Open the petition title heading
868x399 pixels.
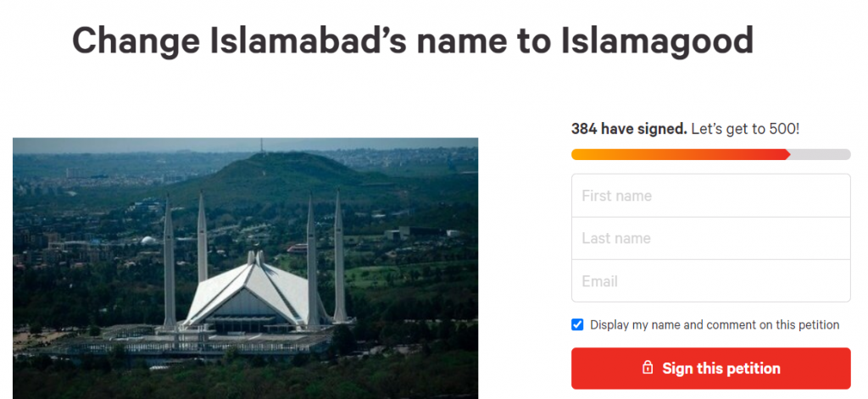[412, 41]
